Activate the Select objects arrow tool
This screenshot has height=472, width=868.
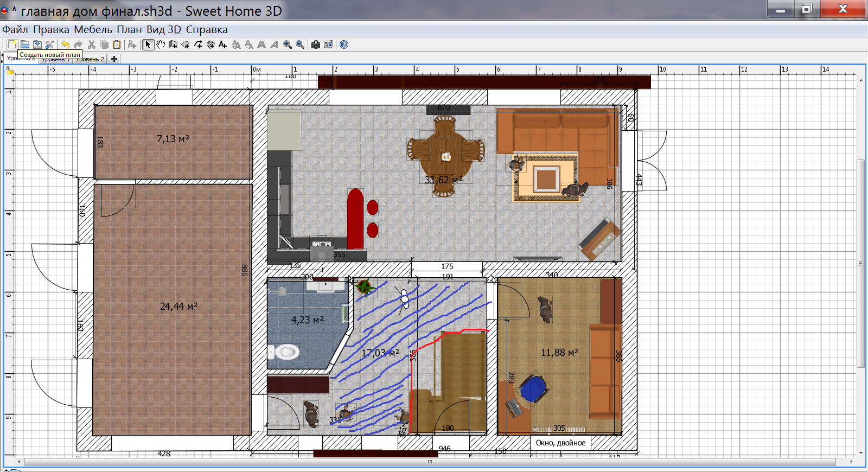click(148, 44)
